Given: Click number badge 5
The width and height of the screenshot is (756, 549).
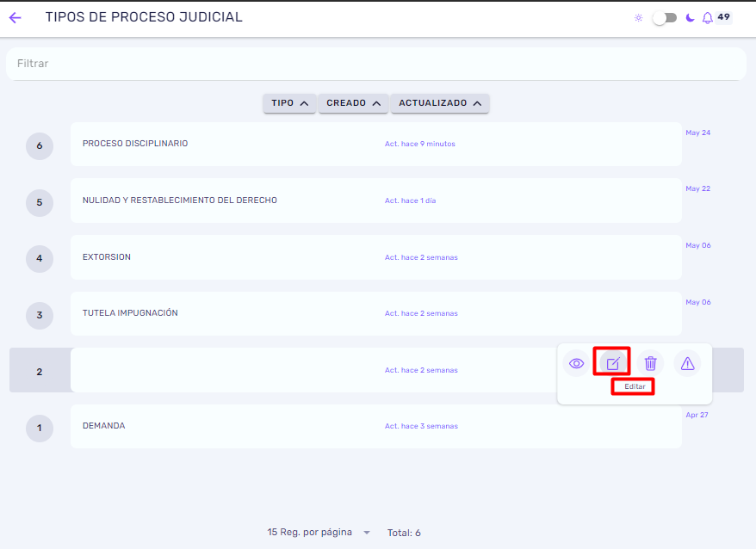Looking at the screenshot, I should (x=40, y=202).
